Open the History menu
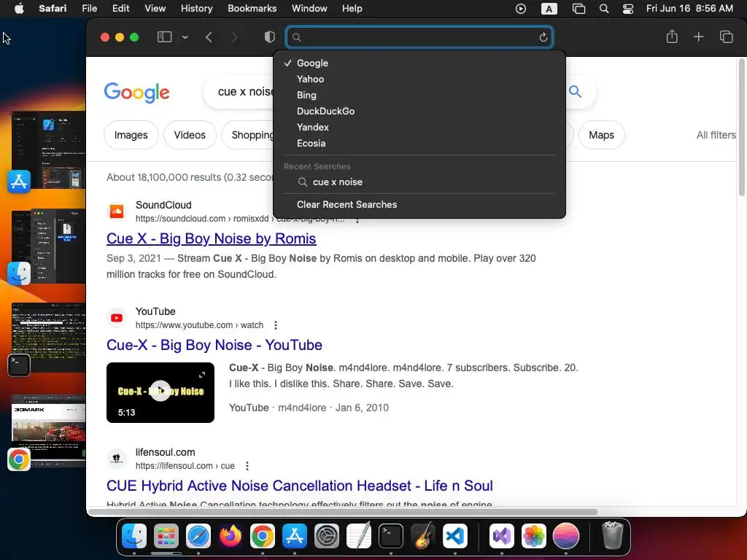Viewport: 747px width, 560px height. click(196, 9)
